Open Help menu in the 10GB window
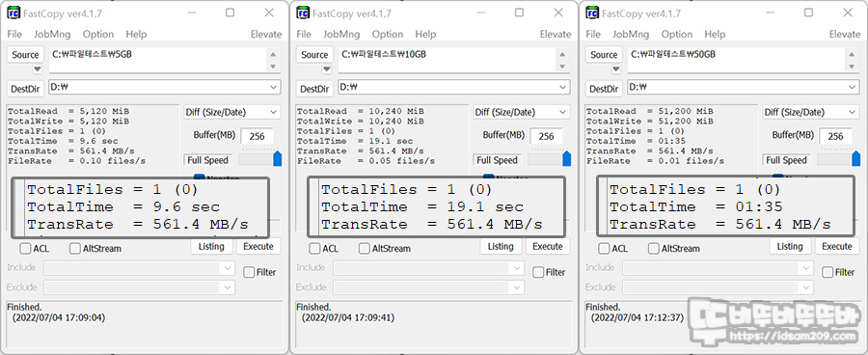This screenshot has width=868, height=355. point(425,35)
